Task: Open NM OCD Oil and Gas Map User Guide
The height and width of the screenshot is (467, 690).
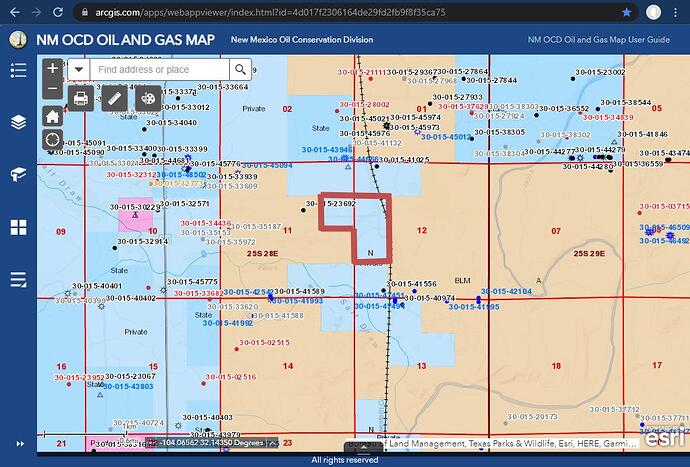Action: 599,40
